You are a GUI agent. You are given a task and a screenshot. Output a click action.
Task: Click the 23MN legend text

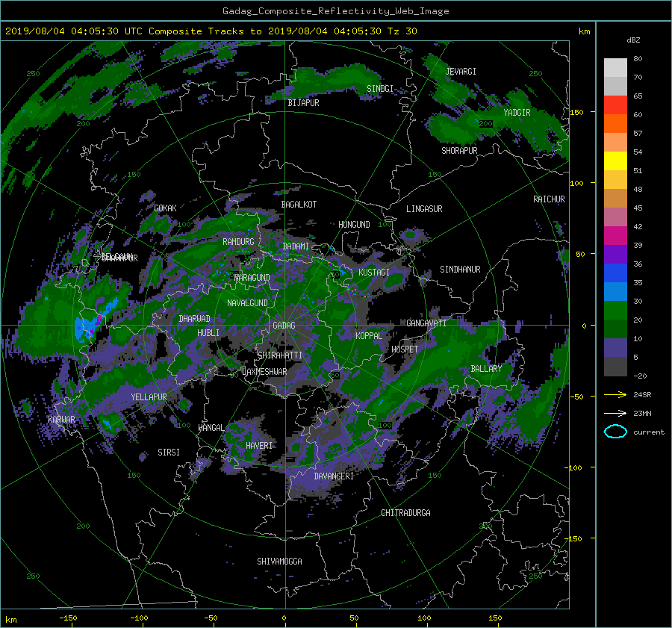click(x=642, y=413)
